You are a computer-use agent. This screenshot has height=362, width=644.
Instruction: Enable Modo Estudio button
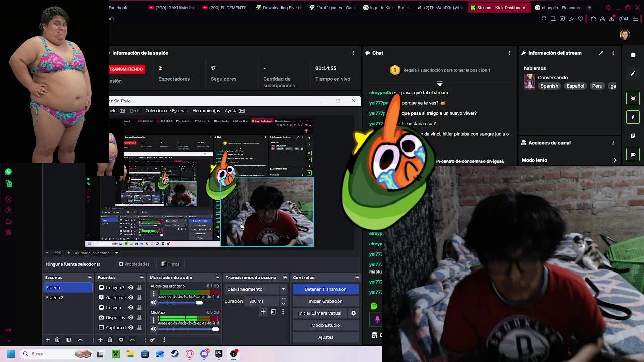pyautogui.click(x=326, y=325)
